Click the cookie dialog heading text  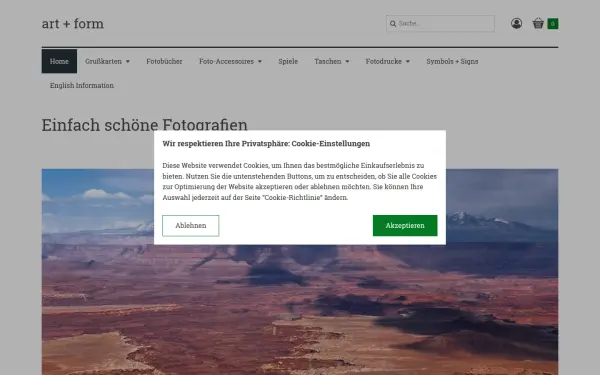(x=266, y=143)
